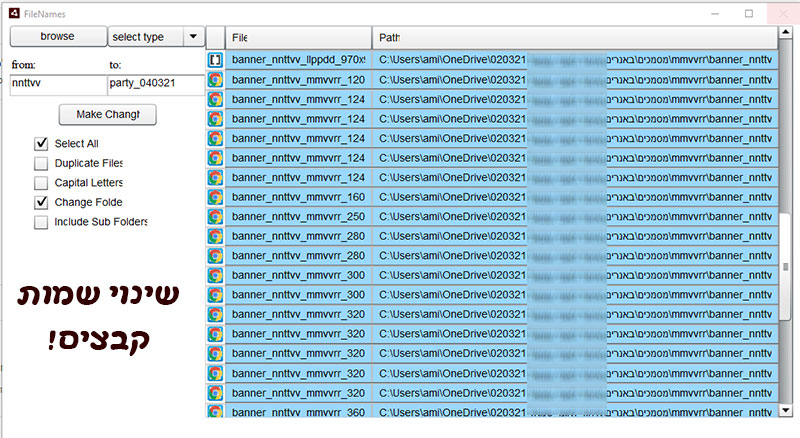Enable the Duplicate Files checkbox
800x438 pixels.
click(41, 163)
